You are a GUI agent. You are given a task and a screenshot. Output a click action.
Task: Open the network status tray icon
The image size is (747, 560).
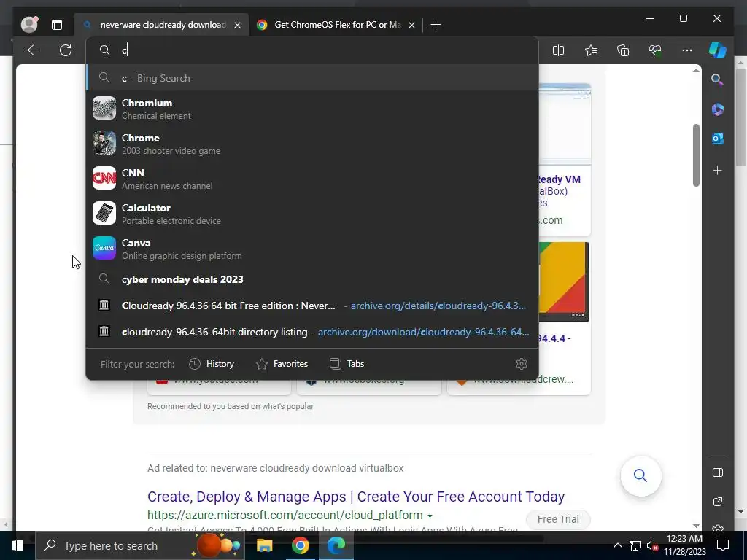coord(635,545)
